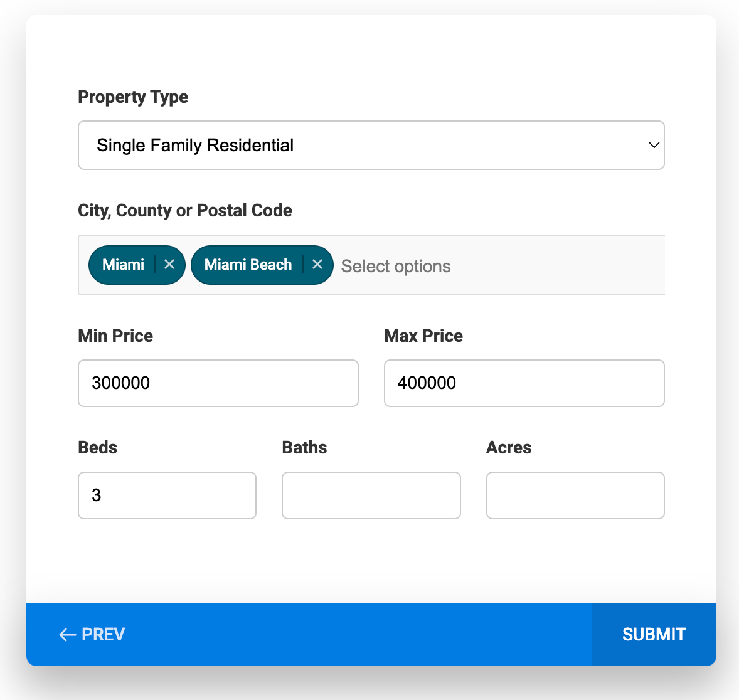Click the empty Acres field
Viewport: 739px width, 700px height.
pos(575,495)
